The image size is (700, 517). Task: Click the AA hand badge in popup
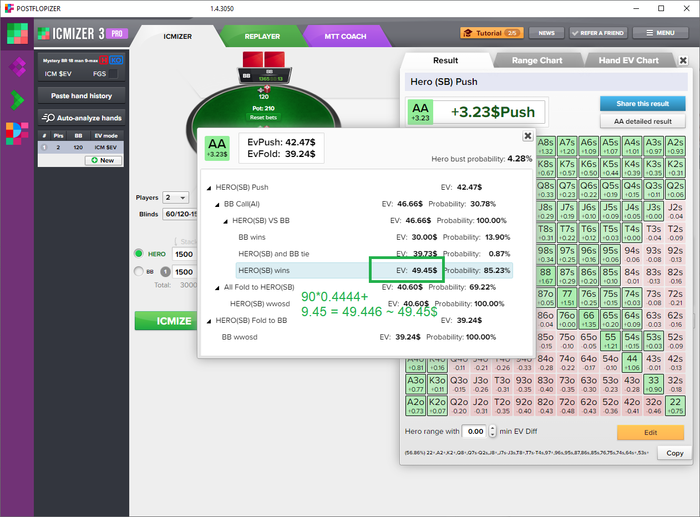pyautogui.click(x=217, y=148)
